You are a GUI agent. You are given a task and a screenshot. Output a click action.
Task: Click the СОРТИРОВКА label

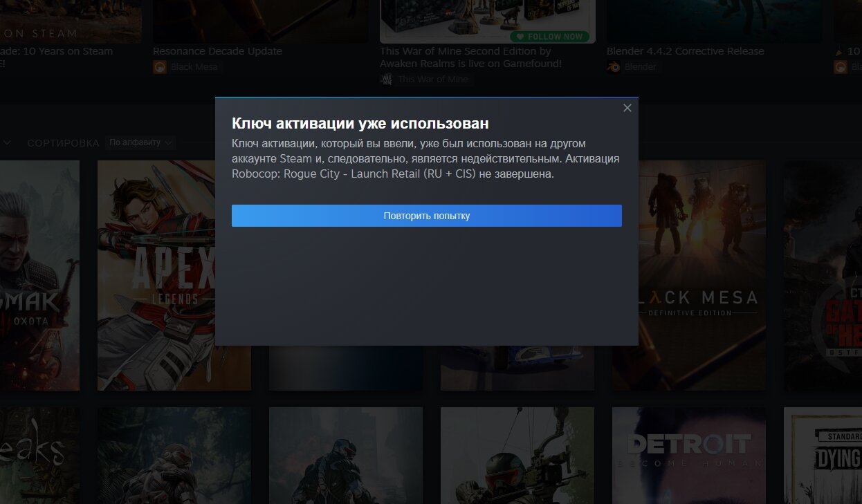tap(63, 143)
